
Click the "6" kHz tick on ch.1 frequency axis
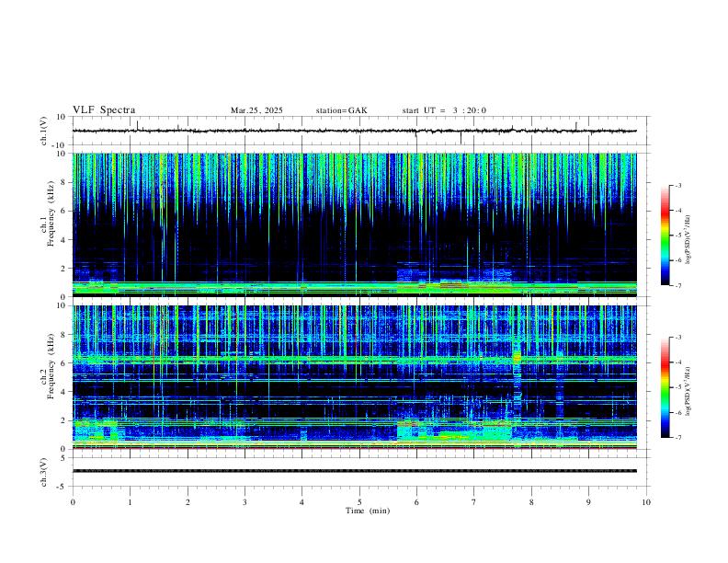[x=64, y=211]
